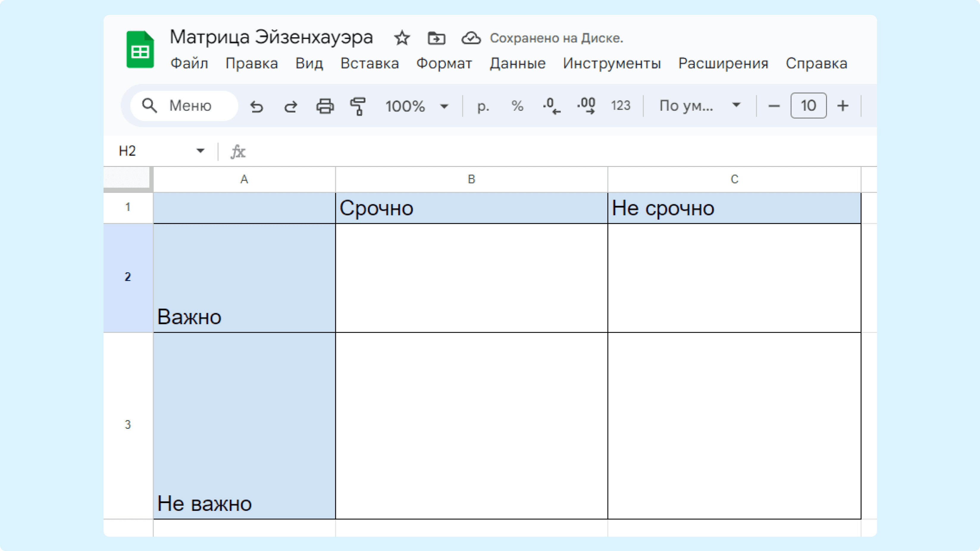Open the Справка menu
The width and height of the screenshot is (980, 551).
click(x=816, y=64)
